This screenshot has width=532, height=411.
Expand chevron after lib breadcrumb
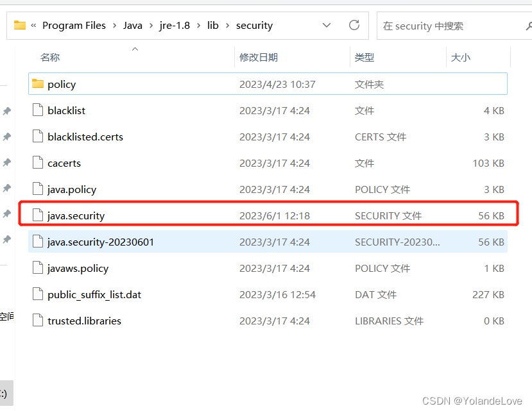(227, 26)
